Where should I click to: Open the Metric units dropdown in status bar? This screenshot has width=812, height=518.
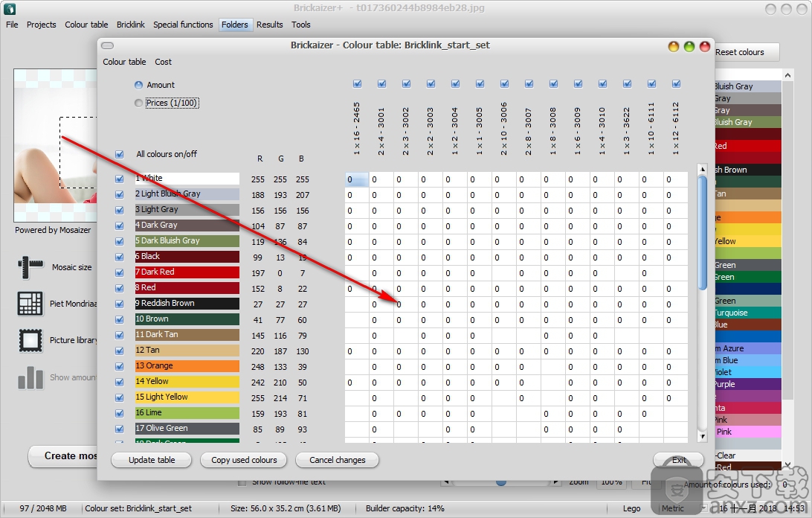(x=704, y=508)
